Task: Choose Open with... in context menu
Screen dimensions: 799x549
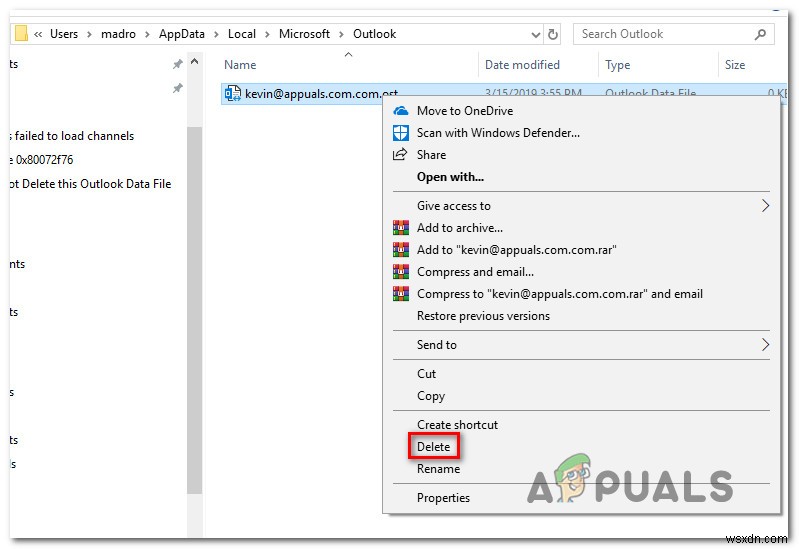Action: [450, 177]
